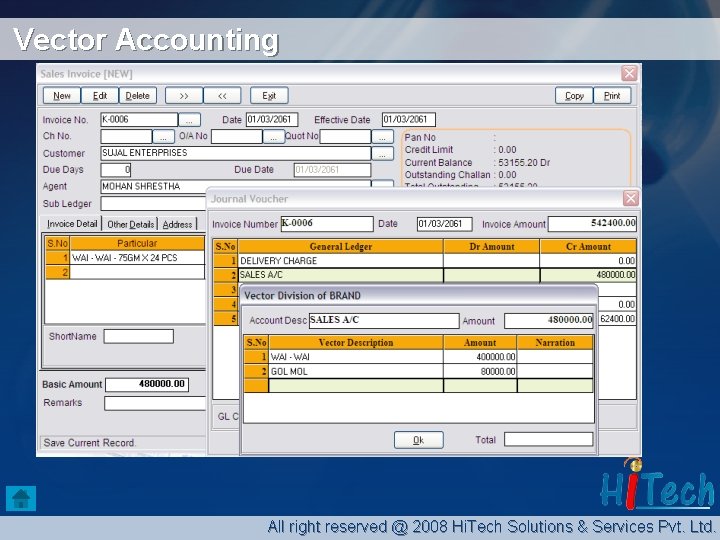The width and height of the screenshot is (720, 540).
Task: Click the Ch No. input field
Action: 126,136
